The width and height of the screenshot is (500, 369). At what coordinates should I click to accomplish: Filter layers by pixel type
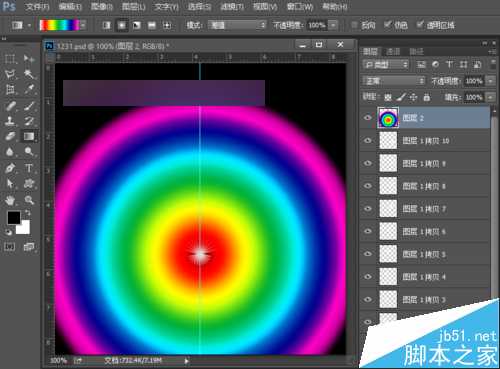point(421,64)
